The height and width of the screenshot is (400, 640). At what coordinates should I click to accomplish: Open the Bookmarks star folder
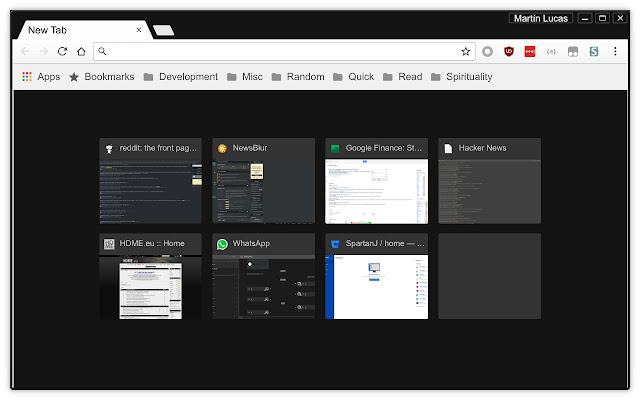(x=102, y=77)
